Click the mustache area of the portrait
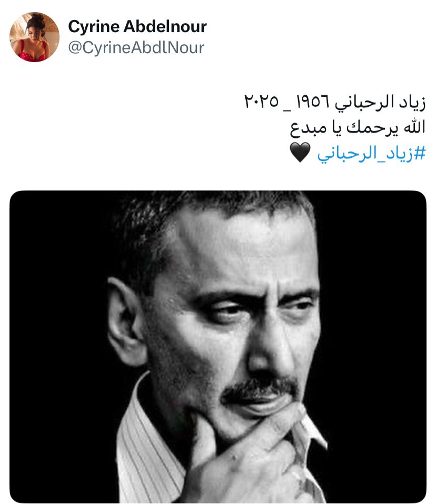436x504 pixels. [x=261, y=387]
